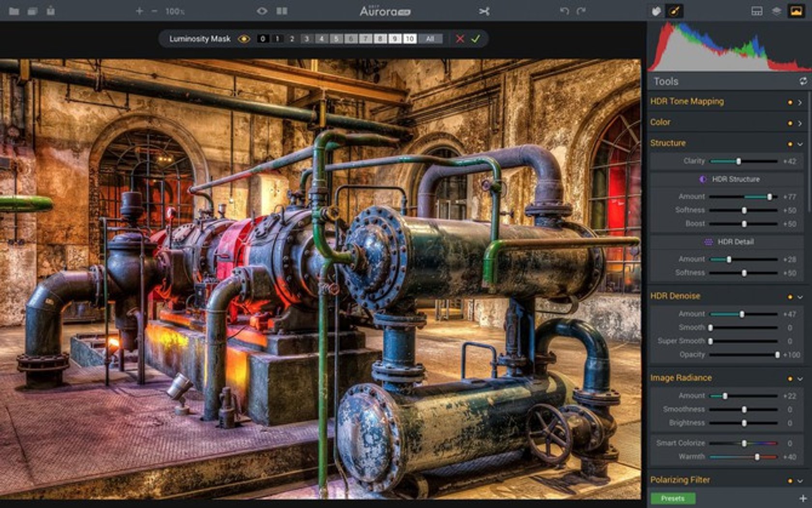Click the Undo arrow icon
Image resolution: width=812 pixels, height=508 pixels.
[x=564, y=11]
